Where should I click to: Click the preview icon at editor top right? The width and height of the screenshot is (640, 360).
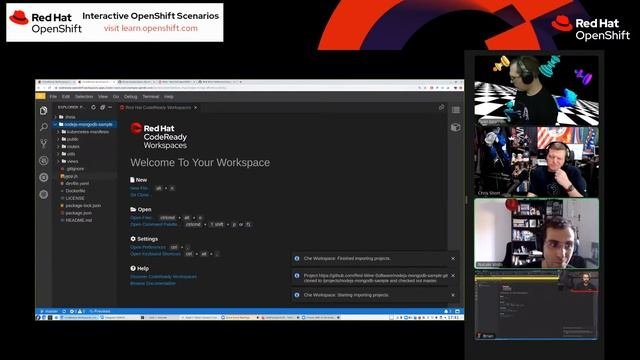(442, 107)
